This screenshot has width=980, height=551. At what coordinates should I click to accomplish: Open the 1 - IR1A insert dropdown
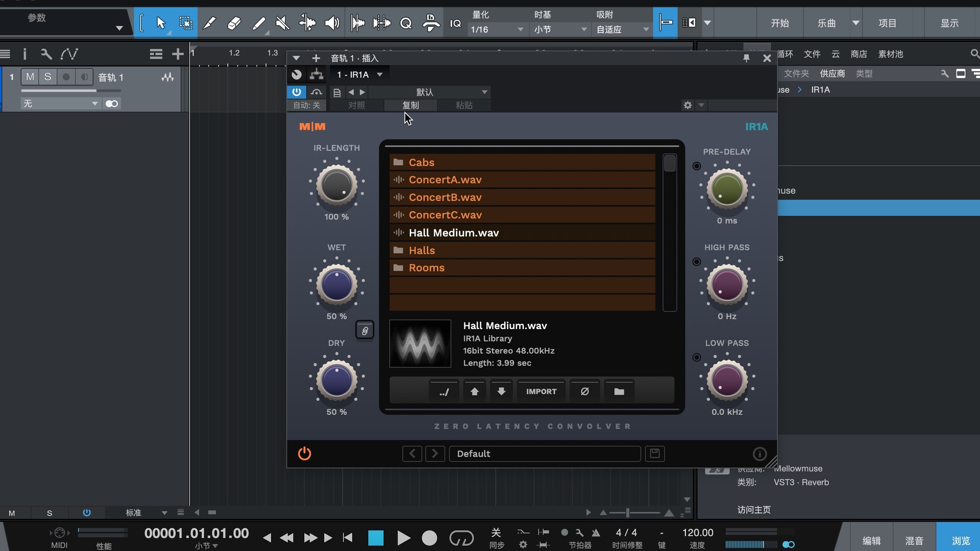359,74
